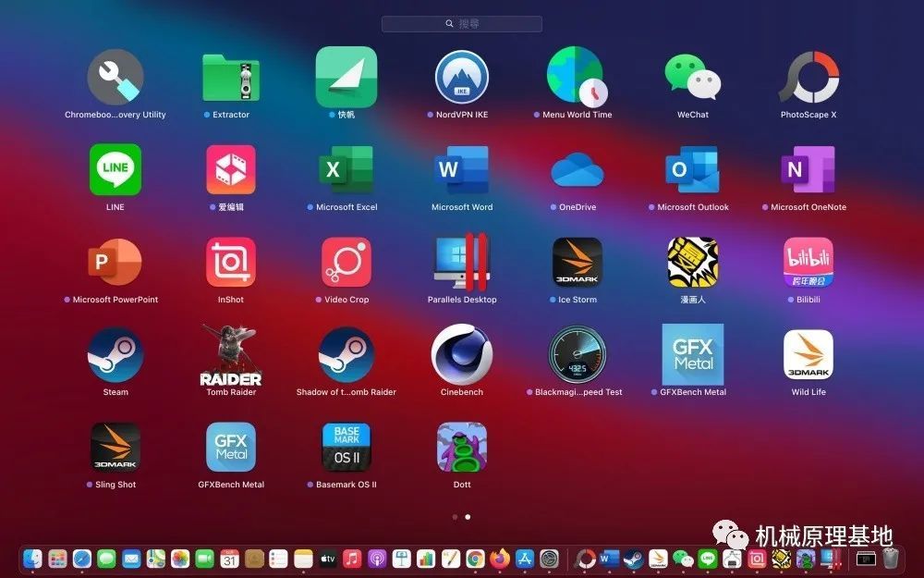Open Photos from the Dock
This screenshot has width=924, height=578.
point(180,558)
